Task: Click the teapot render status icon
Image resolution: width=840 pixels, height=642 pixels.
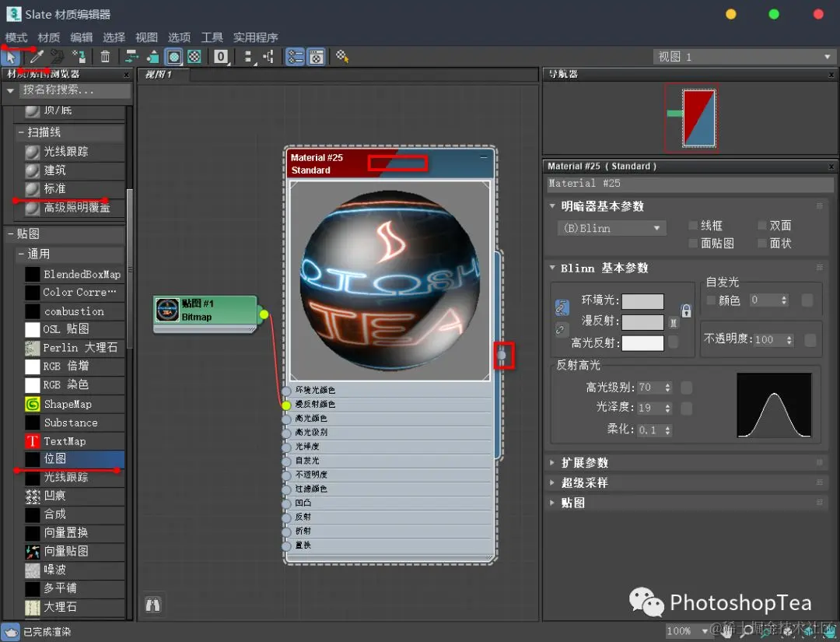Action: (x=11, y=631)
